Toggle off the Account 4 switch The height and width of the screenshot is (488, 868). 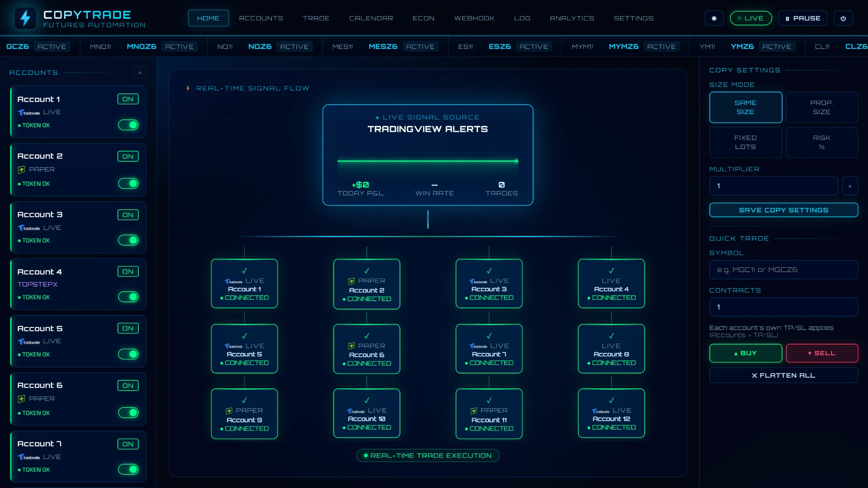(128, 297)
